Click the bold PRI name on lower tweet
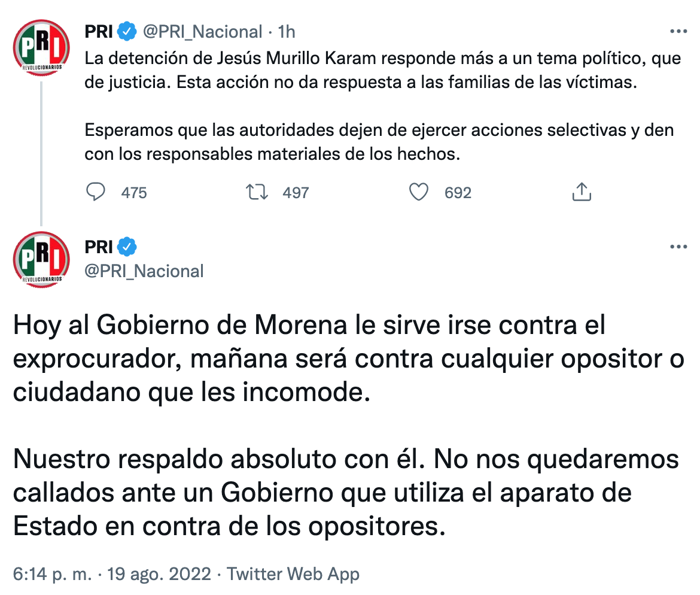 [99, 246]
